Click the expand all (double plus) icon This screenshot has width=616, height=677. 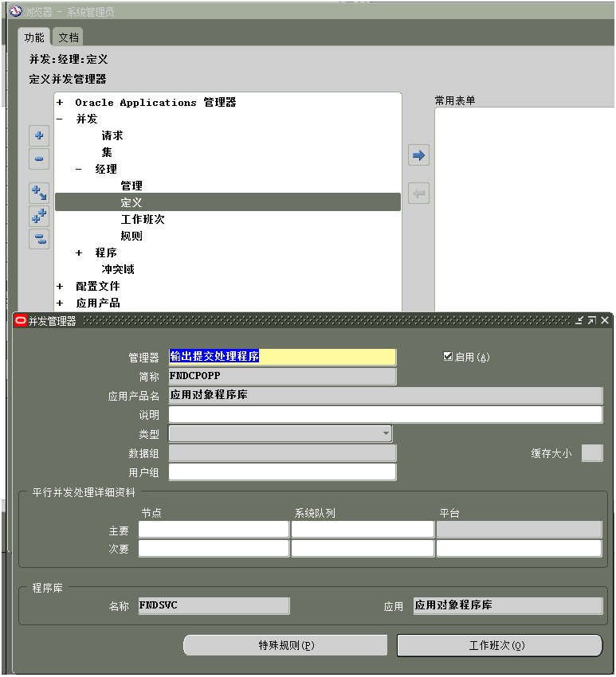point(39,216)
